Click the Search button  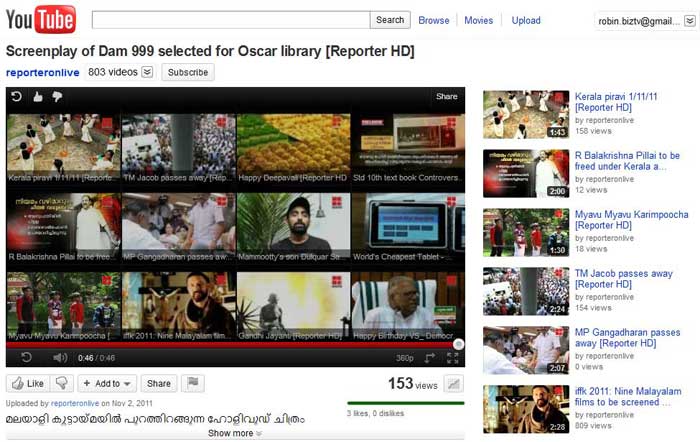tap(390, 20)
